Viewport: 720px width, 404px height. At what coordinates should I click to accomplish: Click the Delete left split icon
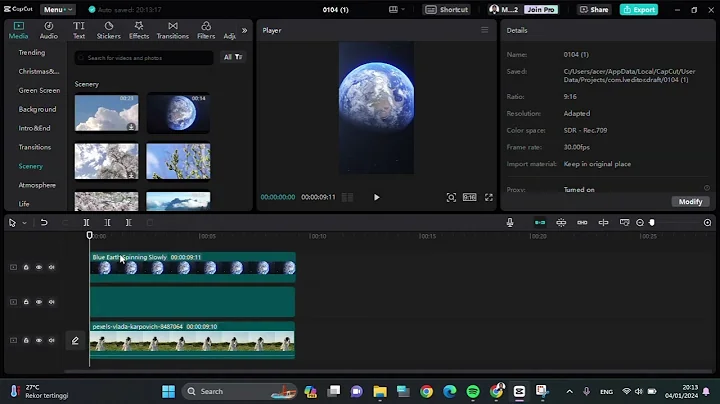tap(107, 223)
